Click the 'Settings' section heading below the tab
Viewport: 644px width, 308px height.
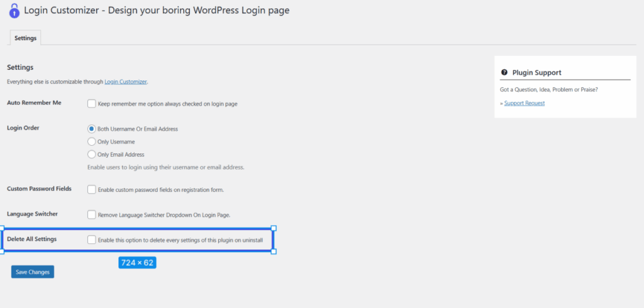[20, 67]
